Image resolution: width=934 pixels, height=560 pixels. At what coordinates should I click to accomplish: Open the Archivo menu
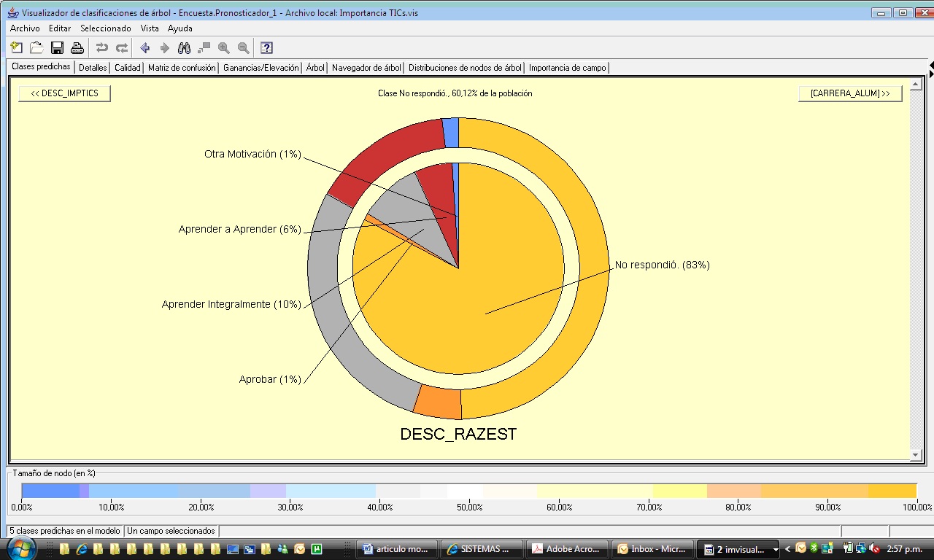25,28
